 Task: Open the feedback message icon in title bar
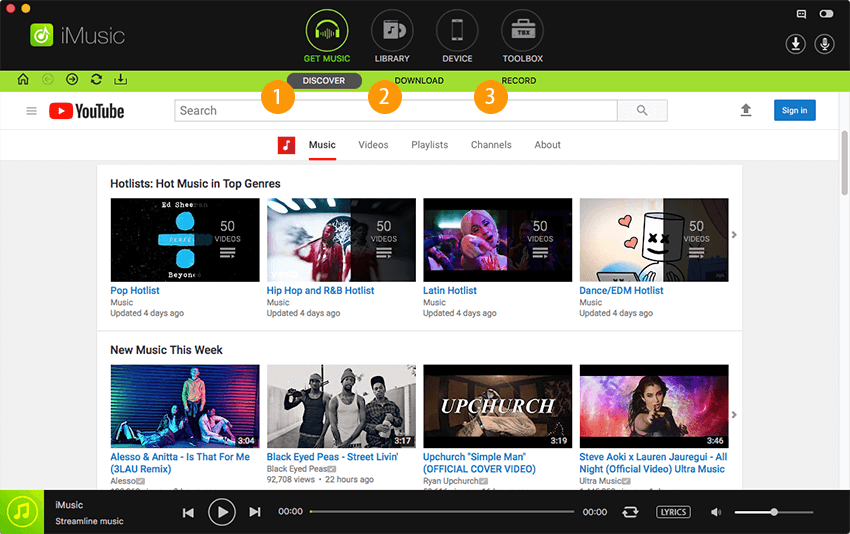pyautogui.click(x=801, y=14)
